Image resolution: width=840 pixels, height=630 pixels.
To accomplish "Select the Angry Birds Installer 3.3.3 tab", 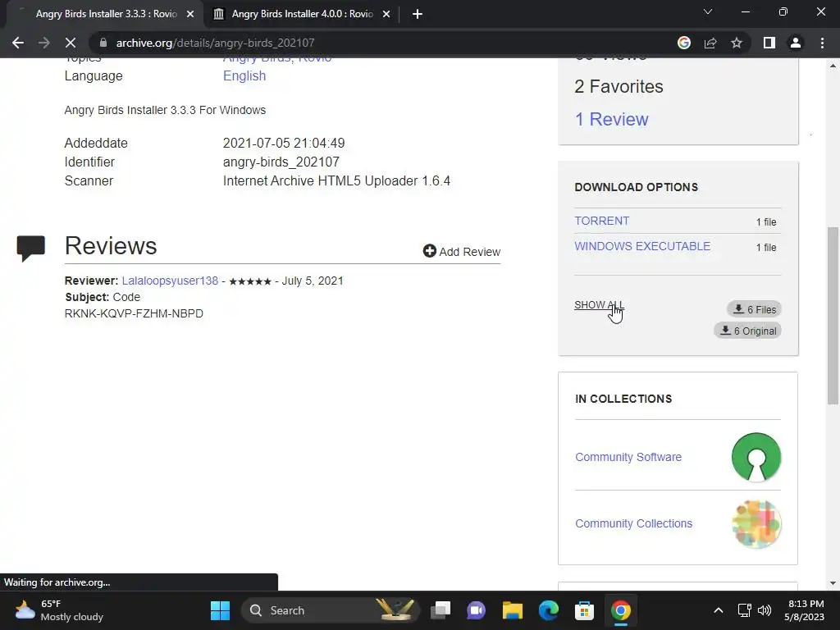I will (x=106, y=14).
